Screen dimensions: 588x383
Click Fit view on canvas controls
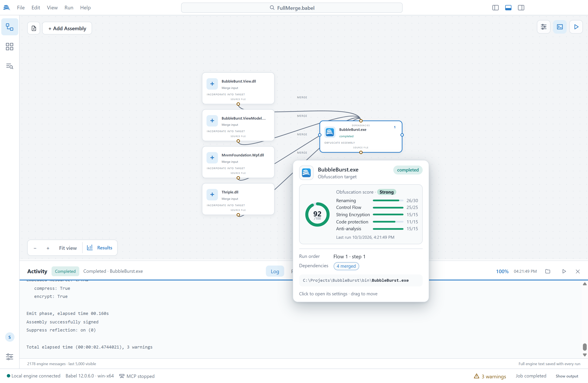pos(68,248)
